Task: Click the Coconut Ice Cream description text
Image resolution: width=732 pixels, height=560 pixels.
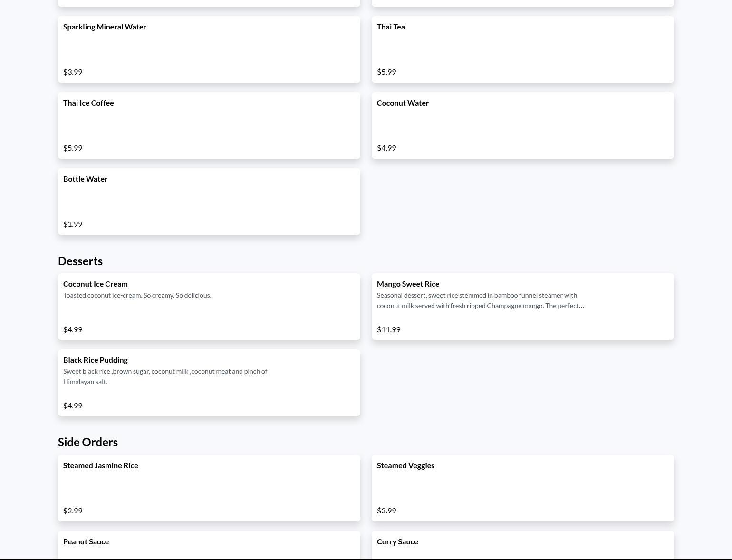Action: click(137, 295)
